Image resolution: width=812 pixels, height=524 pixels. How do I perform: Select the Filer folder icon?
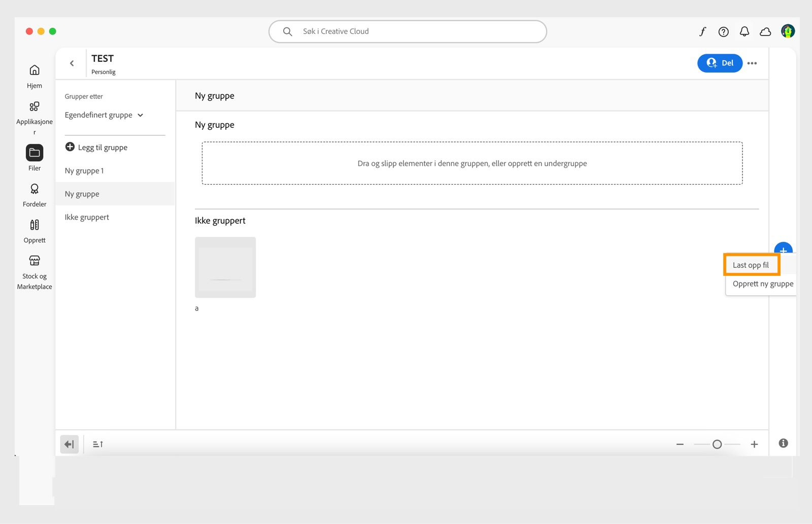(x=35, y=153)
